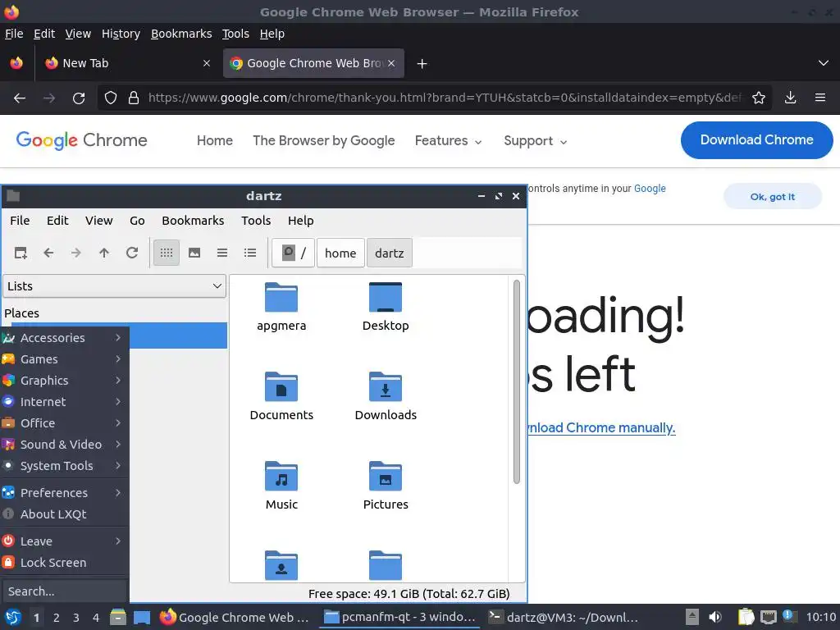Switch to virtual desktop 2 in the panel
Viewport: 840px width, 630px height.
[57, 618]
